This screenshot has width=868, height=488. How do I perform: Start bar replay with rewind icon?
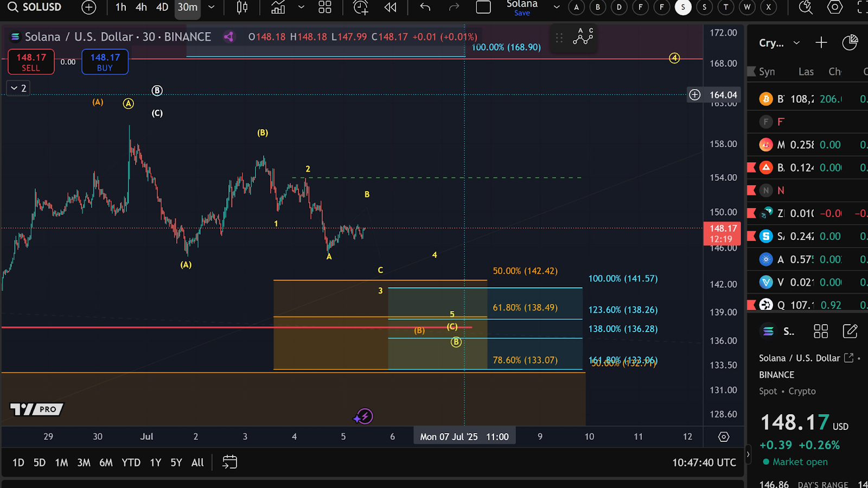click(x=390, y=8)
